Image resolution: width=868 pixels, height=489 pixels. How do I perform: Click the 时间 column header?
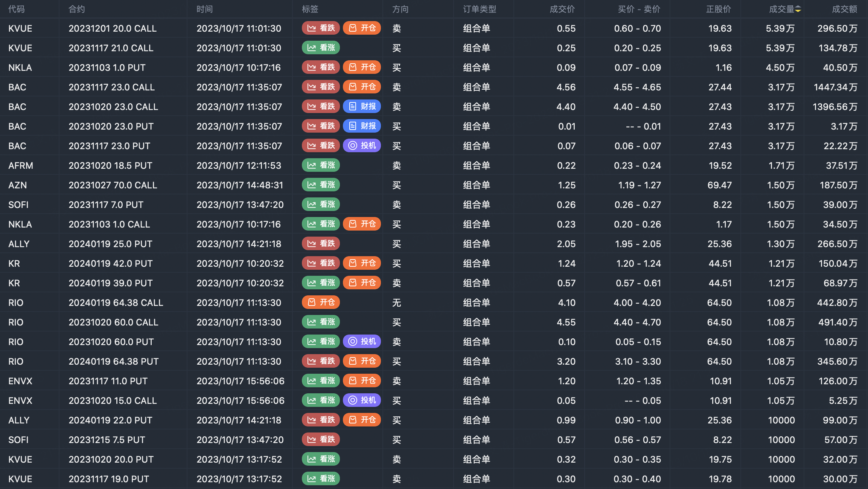click(205, 9)
